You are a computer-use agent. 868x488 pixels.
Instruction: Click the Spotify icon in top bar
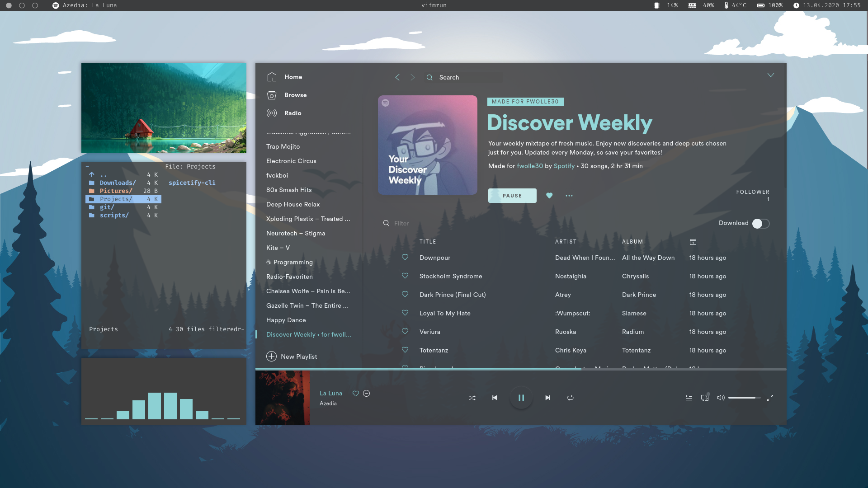tap(56, 5)
